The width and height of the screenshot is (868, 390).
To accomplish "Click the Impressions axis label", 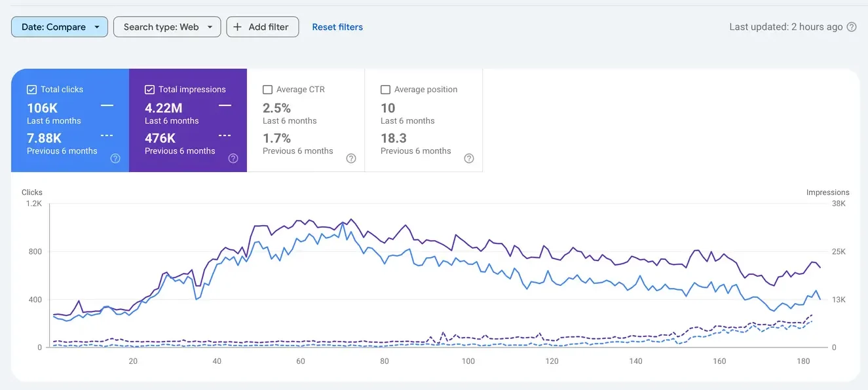I will tap(828, 192).
